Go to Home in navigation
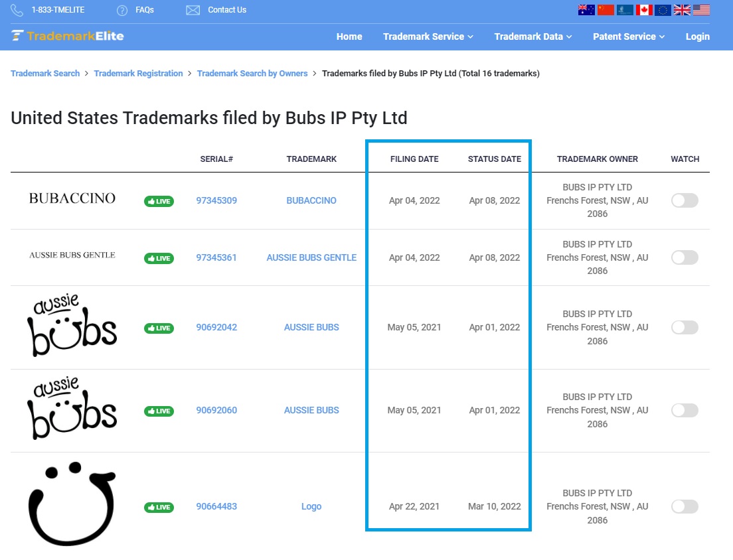Viewport: 733px width, 560px height. click(349, 36)
